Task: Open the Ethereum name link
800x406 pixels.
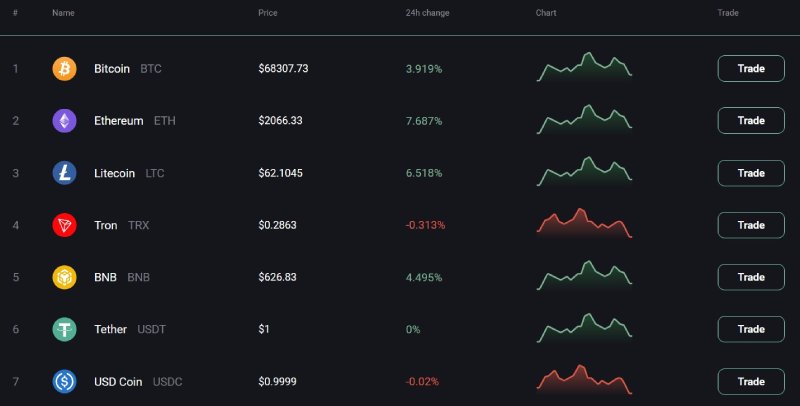Action: click(x=118, y=121)
